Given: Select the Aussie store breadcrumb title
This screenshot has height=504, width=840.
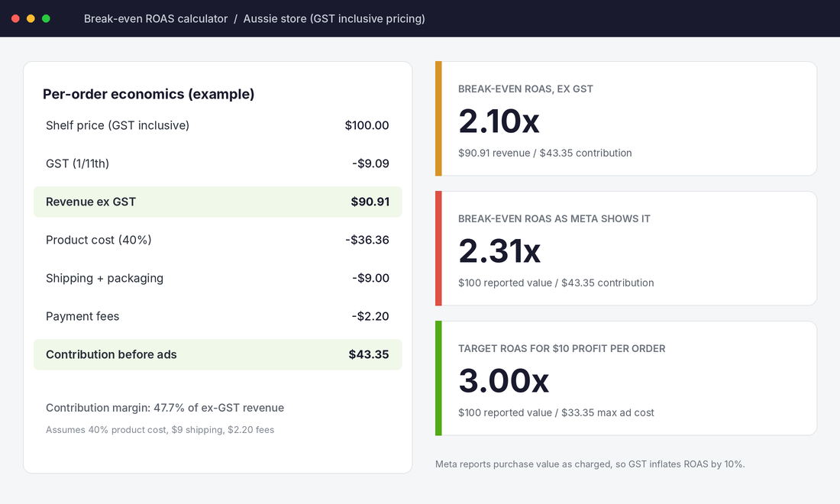Looking at the screenshot, I should (334, 19).
